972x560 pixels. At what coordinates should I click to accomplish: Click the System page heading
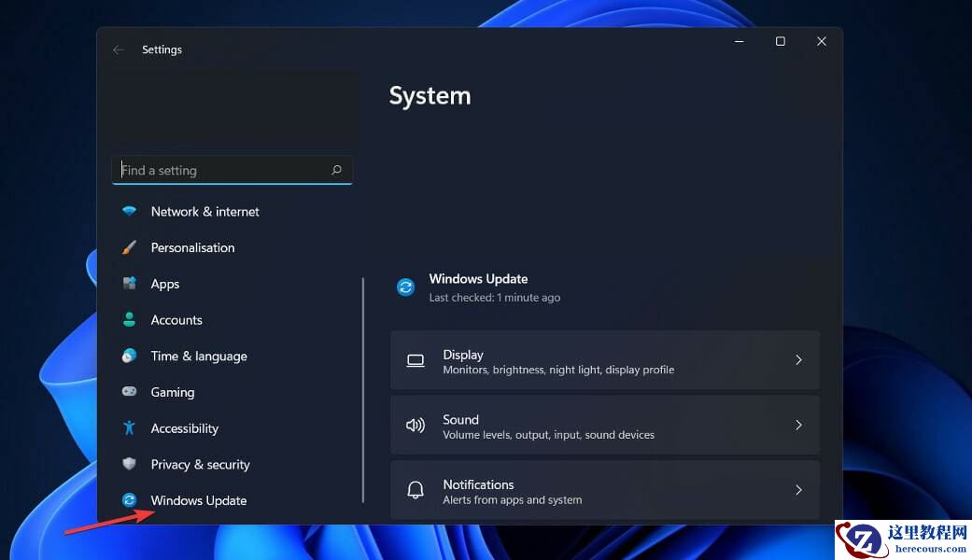430,96
